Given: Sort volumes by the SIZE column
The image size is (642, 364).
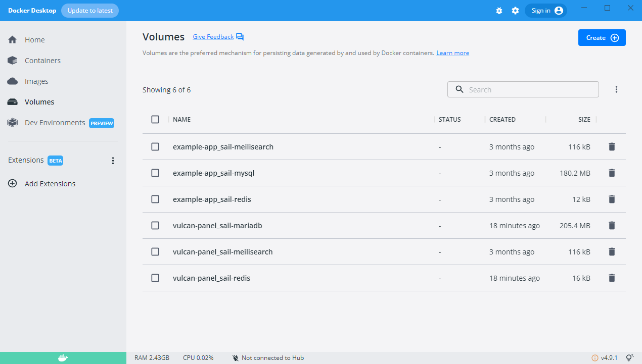Looking at the screenshot, I should 584,120.
